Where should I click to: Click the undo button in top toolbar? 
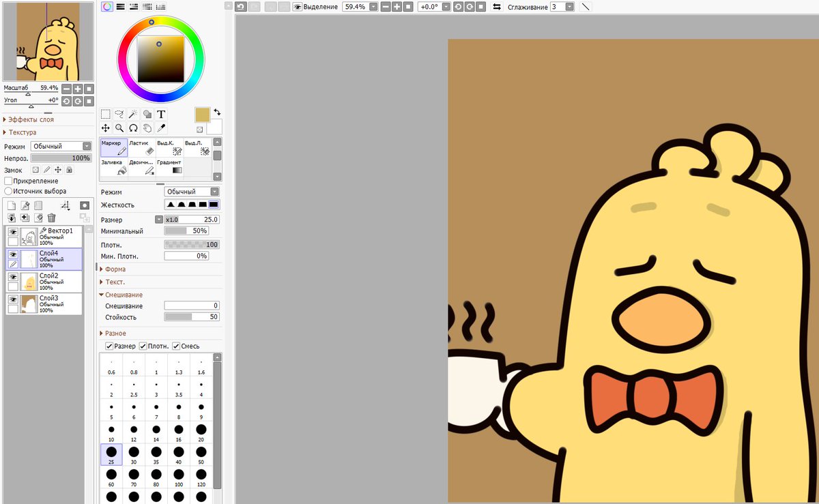(240, 6)
